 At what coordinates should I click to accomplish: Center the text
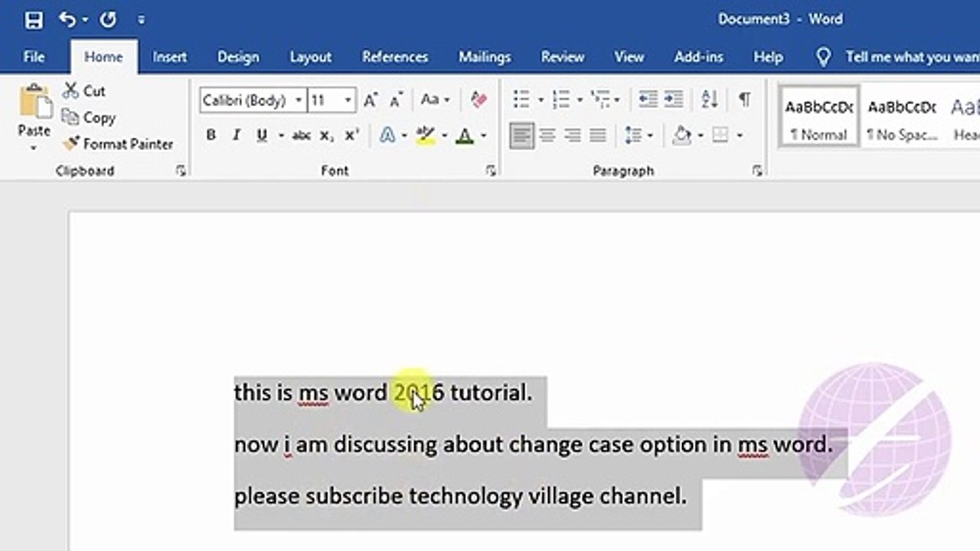pos(547,135)
